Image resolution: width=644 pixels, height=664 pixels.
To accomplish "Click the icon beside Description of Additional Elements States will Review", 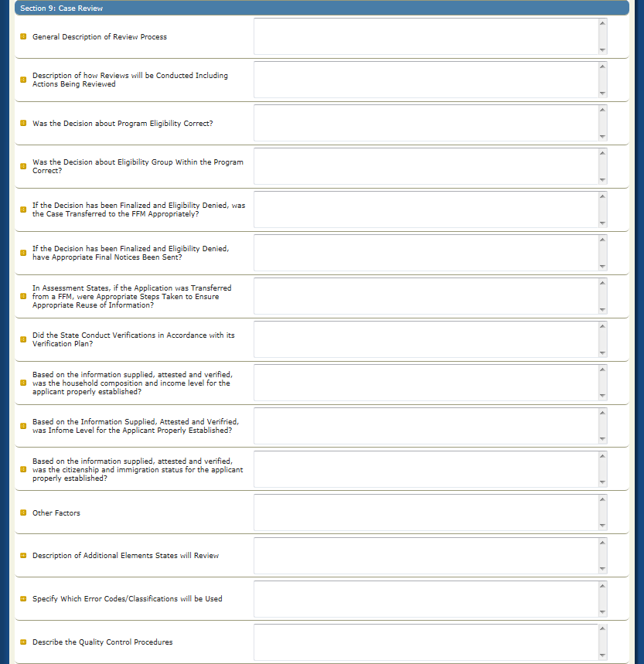I will pos(23,556).
